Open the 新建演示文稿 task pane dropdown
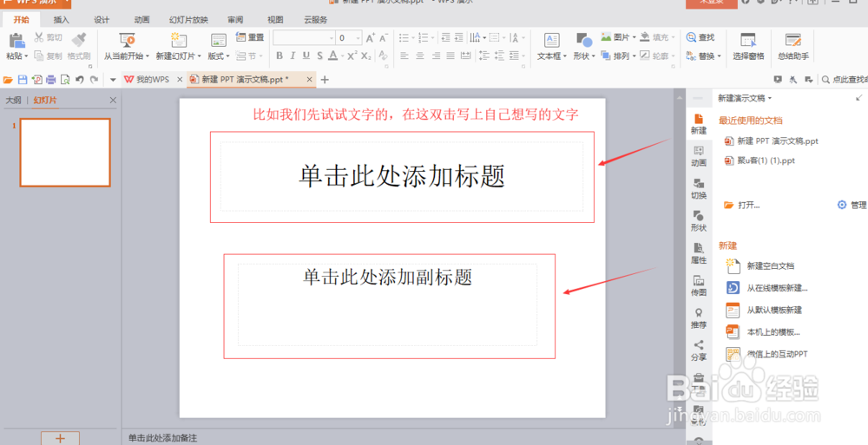868x445 pixels. (769, 99)
